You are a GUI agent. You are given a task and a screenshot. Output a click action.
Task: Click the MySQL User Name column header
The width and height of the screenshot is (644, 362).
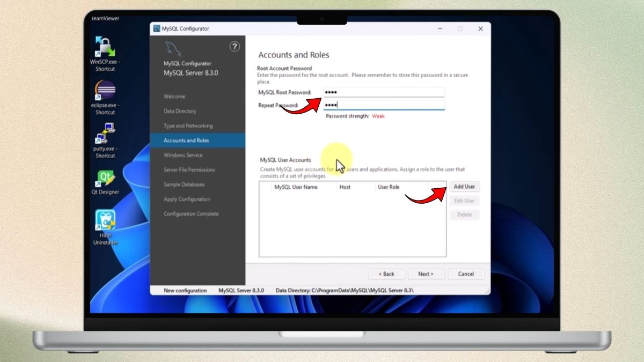304,187
